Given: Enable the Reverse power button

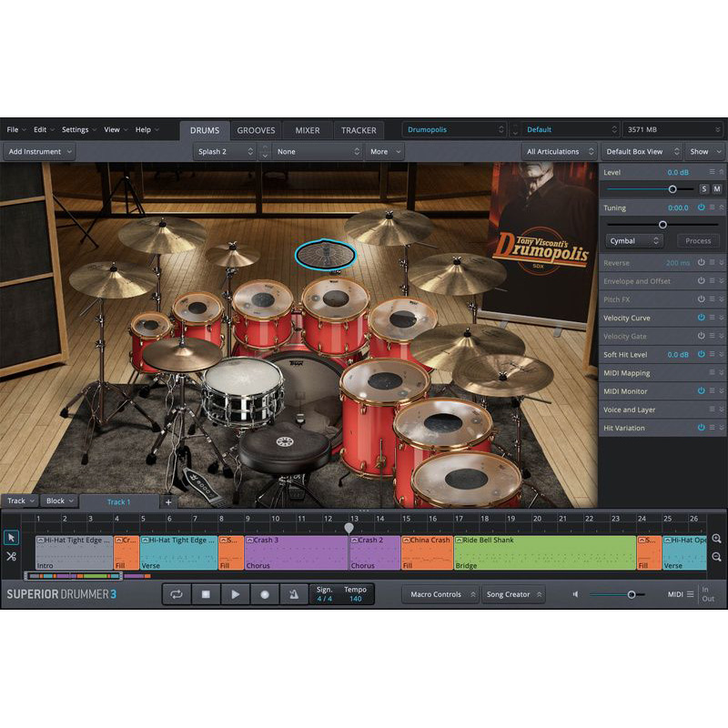Looking at the screenshot, I should [701, 262].
